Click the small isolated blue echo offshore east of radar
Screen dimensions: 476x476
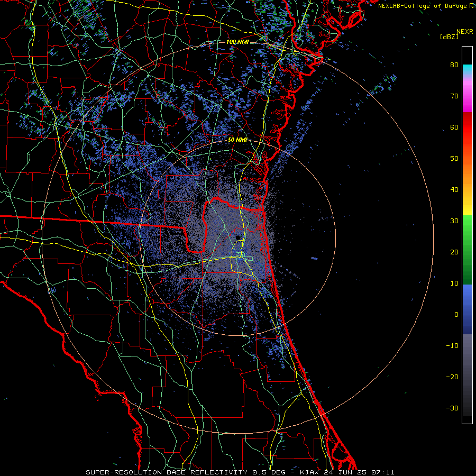(314, 259)
